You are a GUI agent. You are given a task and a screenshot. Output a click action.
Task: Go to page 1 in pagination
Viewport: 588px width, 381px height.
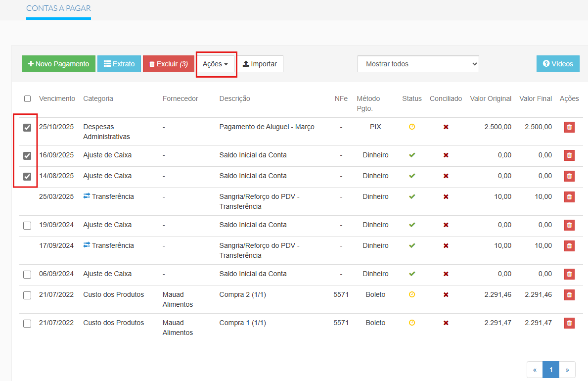(550, 370)
